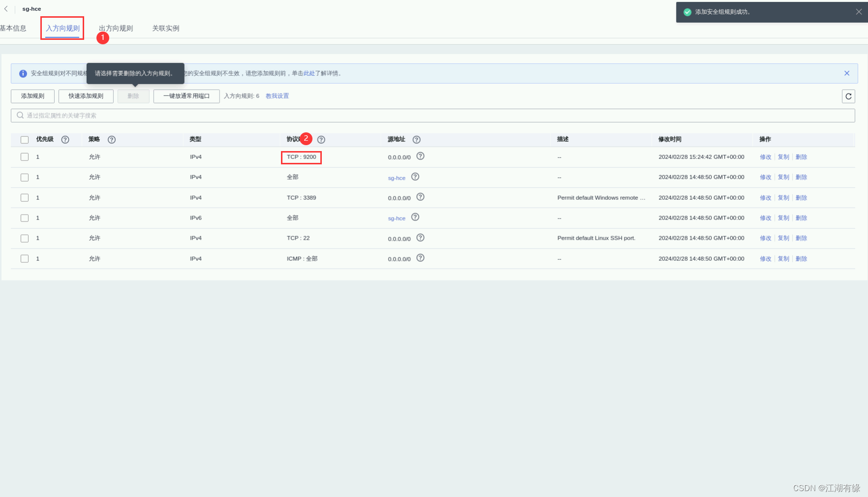
Task: Click the 2024/02/28 15:24:42 timestamp cell
Action: pyautogui.click(x=701, y=157)
